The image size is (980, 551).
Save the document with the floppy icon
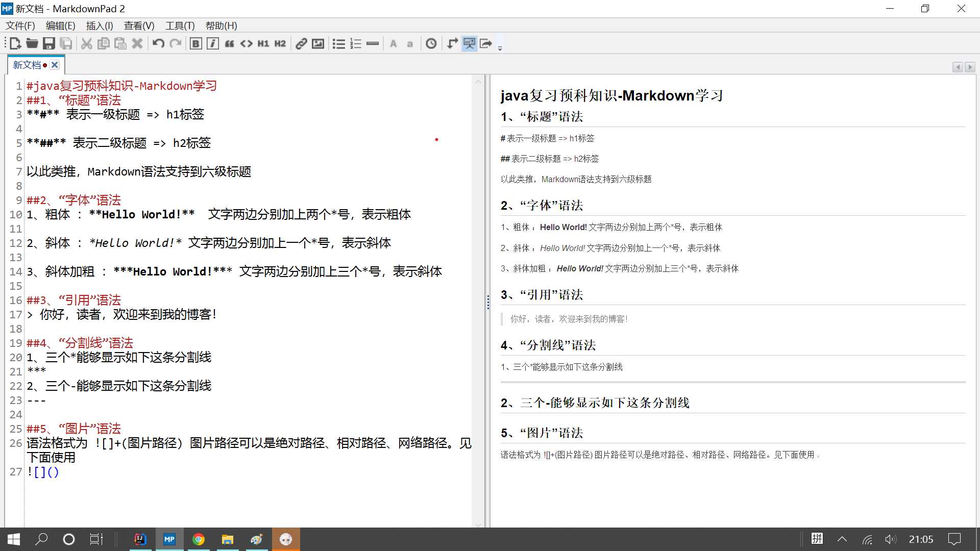[49, 44]
